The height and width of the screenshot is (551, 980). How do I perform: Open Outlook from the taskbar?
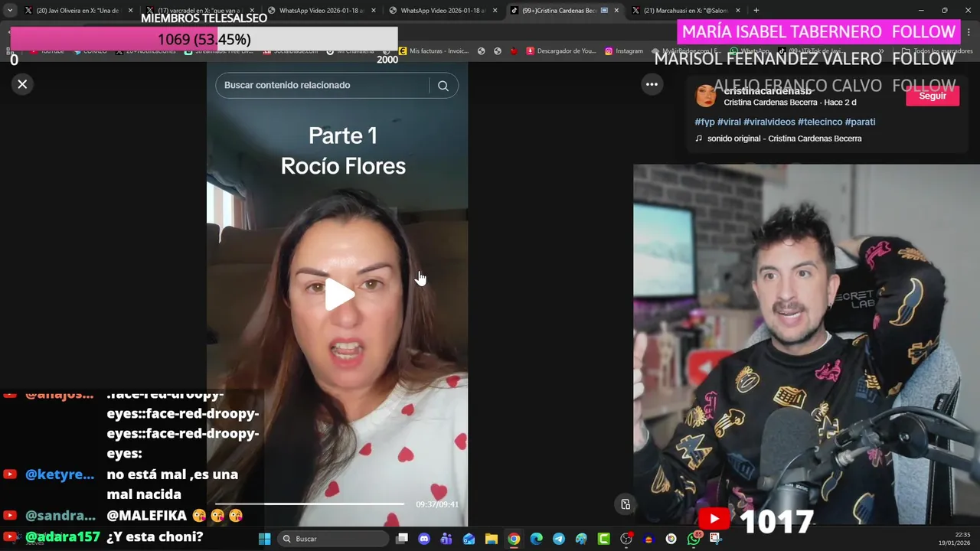pos(469,539)
